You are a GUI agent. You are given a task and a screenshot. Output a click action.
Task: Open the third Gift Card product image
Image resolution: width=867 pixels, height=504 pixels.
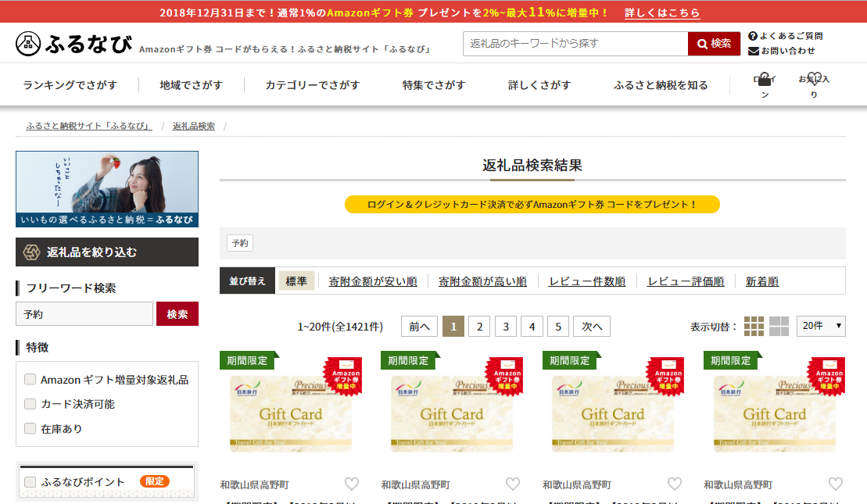pyautogui.click(x=613, y=414)
